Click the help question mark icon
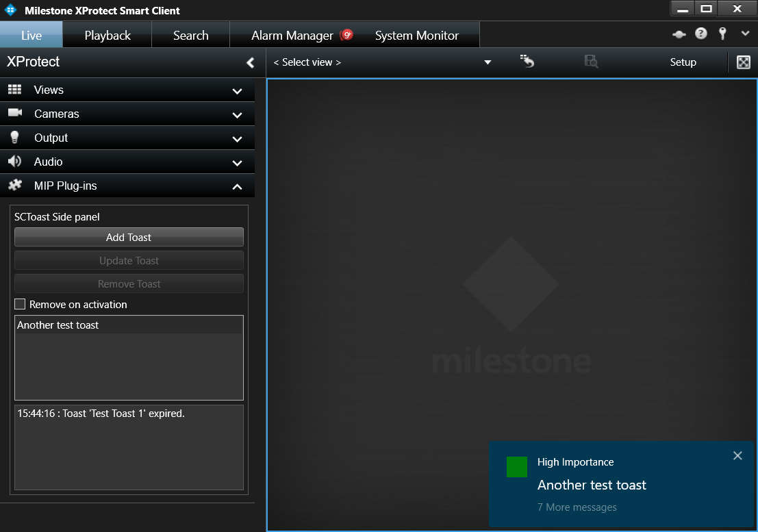Image resolution: width=758 pixels, height=532 pixels. coord(700,34)
